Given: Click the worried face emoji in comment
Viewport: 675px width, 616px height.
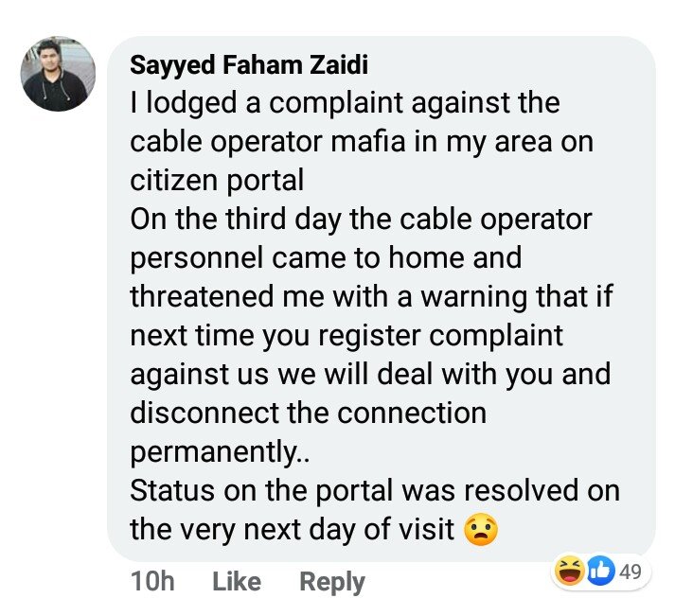Looking at the screenshot, I should (481, 529).
